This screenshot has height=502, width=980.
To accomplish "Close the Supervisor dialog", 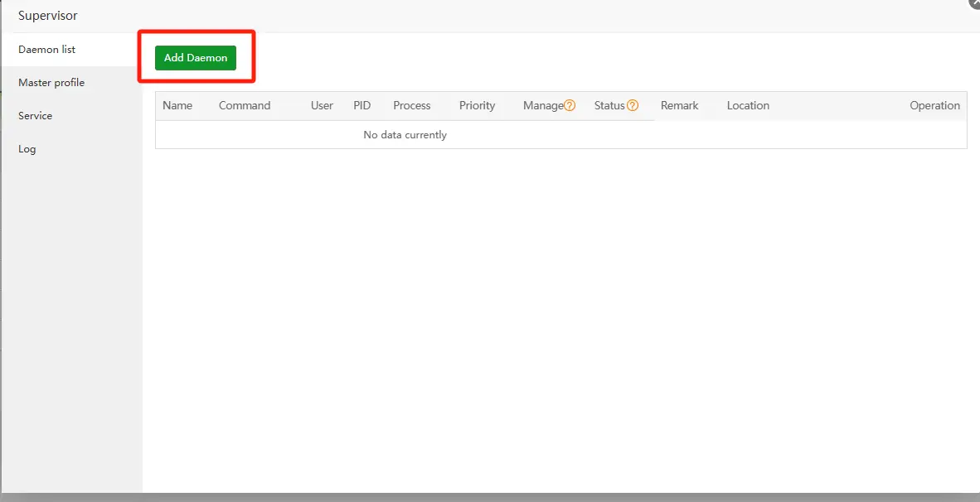I will [975, 3].
